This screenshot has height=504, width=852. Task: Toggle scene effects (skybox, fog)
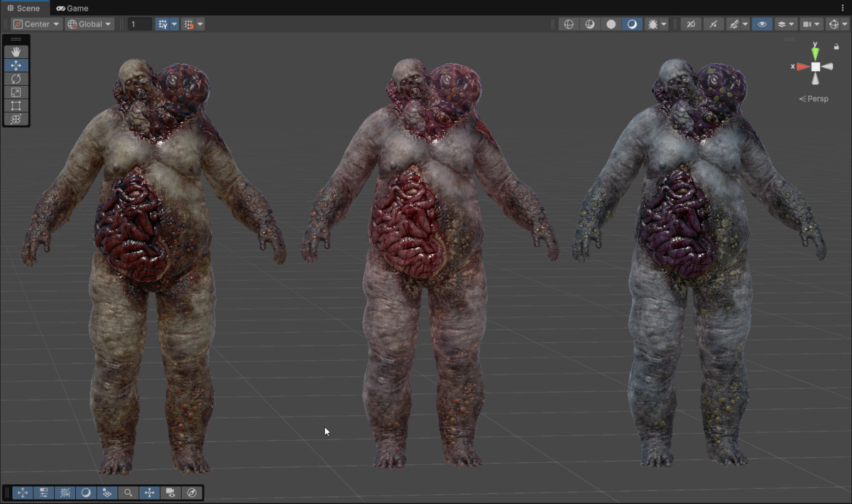tap(733, 24)
